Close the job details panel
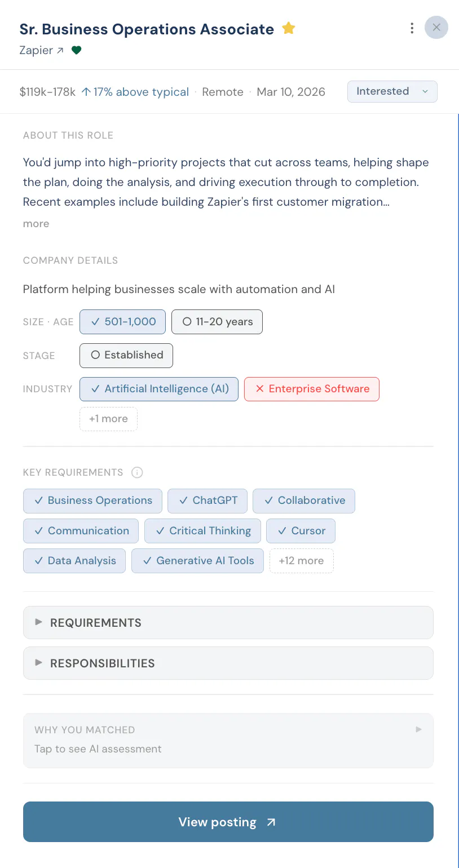The width and height of the screenshot is (459, 868). pos(436,27)
